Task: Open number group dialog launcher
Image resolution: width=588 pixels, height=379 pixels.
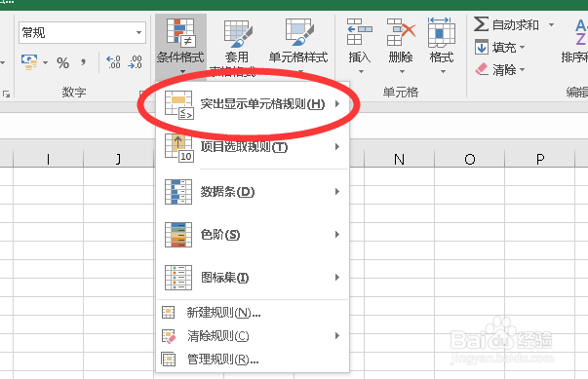Action: (142, 94)
